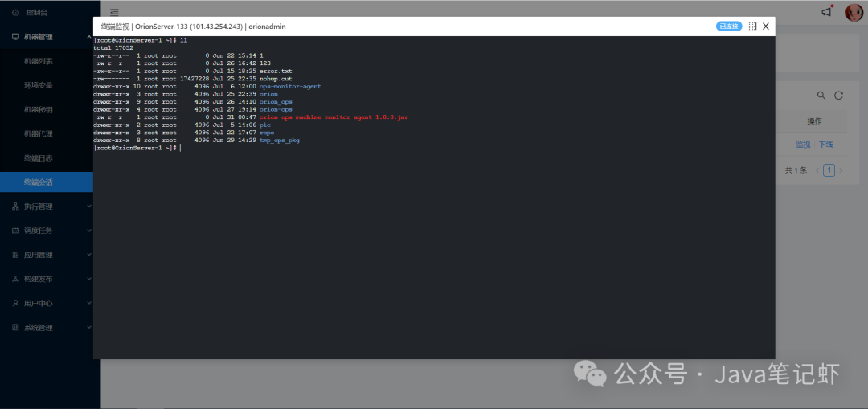Toggle the sidebar fold menu icon
The width and height of the screenshot is (868, 409).
click(114, 12)
